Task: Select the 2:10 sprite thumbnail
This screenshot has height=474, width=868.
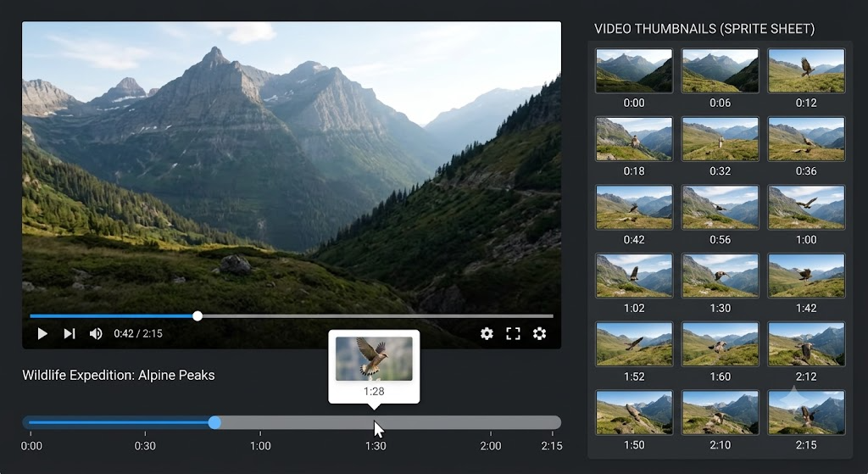Action: pos(721,413)
